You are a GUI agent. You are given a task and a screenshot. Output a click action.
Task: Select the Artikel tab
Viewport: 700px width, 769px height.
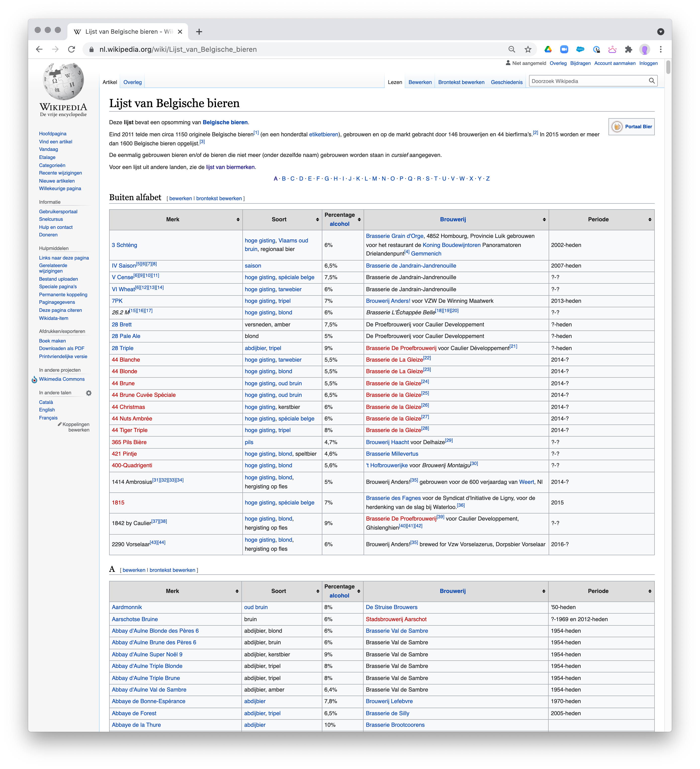click(110, 82)
